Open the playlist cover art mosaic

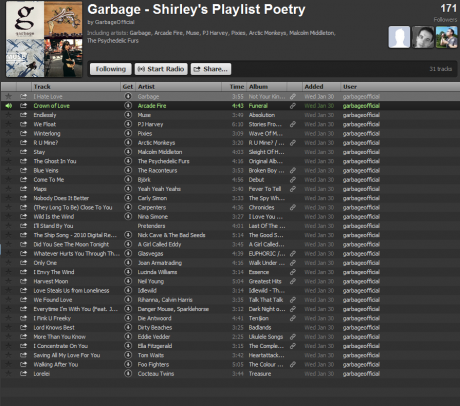[44, 39]
